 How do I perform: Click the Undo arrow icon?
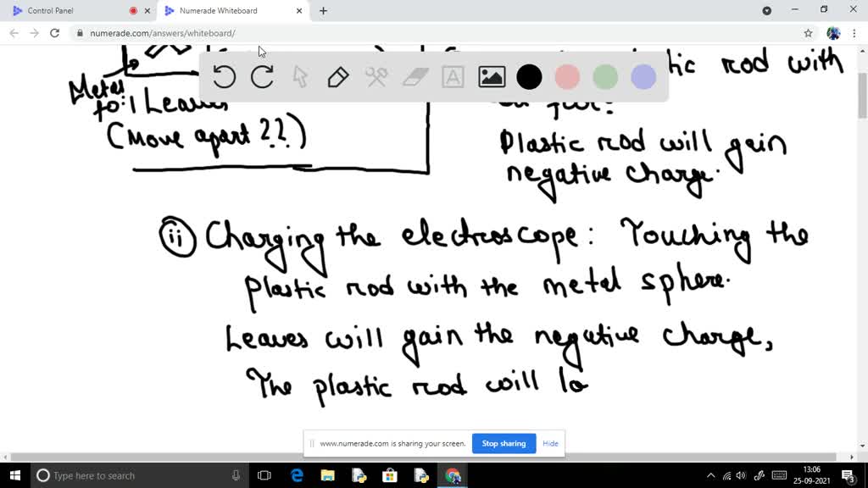224,76
